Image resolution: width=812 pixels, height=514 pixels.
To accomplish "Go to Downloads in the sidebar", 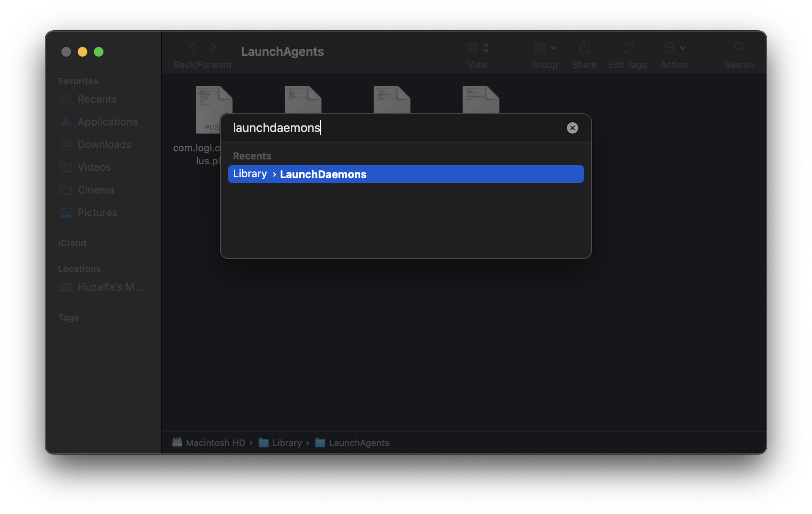I will pyautogui.click(x=104, y=144).
